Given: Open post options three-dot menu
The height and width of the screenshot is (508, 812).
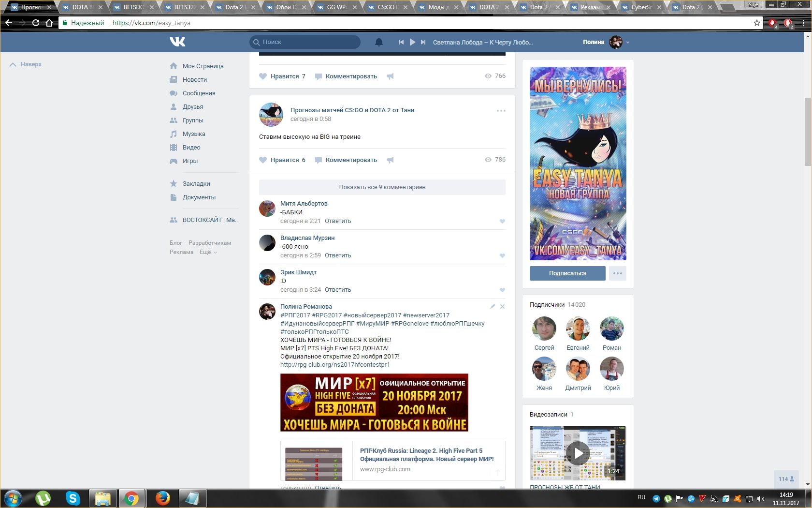Looking at the screenshot, I should [x=501, y=111].
